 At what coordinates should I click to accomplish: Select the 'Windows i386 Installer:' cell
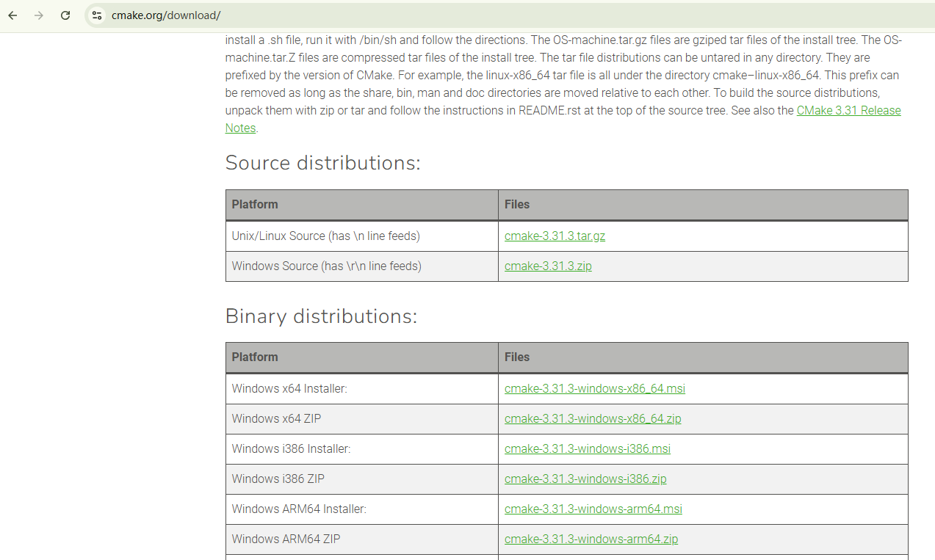pos(362,449)
